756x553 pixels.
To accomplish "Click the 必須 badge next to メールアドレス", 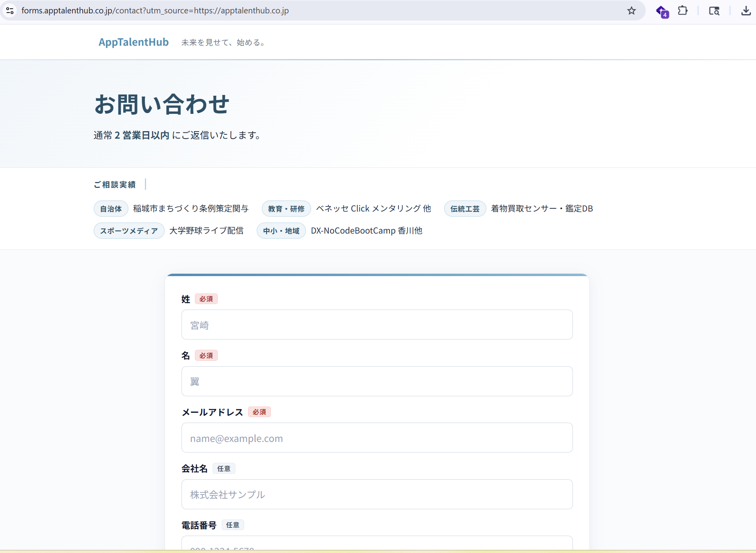I will click(x=259, y=412).
